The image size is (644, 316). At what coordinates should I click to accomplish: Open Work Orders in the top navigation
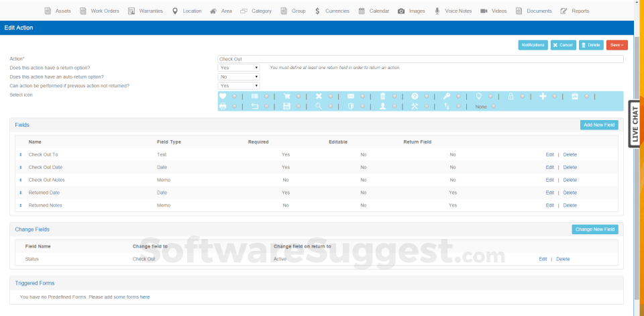click(99, 11)
